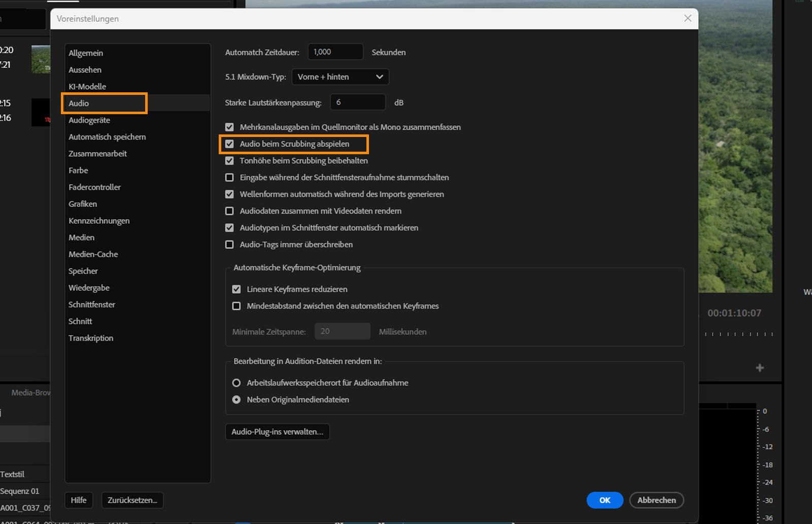The image size is (812, 524).
Task: Open the 5.1 Mixdown-Typ dropdown
Action: 340,77
